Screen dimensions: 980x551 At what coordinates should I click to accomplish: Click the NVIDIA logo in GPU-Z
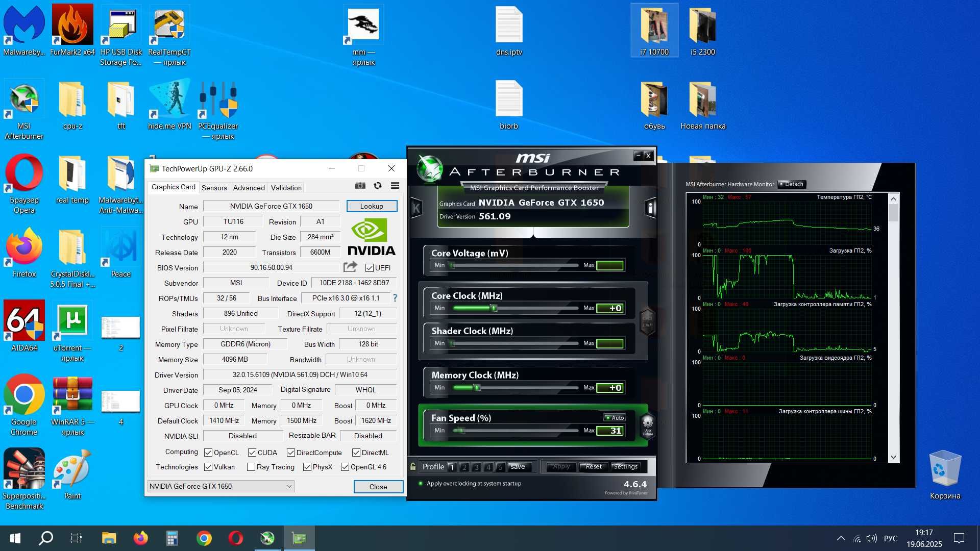click(372, 237)
